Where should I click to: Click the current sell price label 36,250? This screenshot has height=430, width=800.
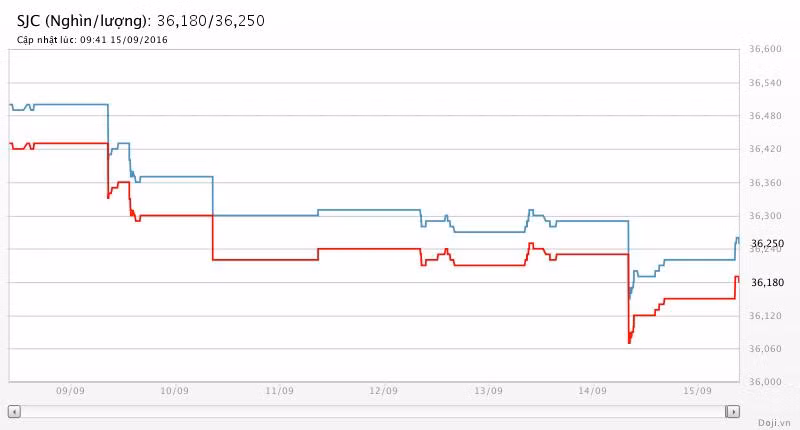pos(767,243)
